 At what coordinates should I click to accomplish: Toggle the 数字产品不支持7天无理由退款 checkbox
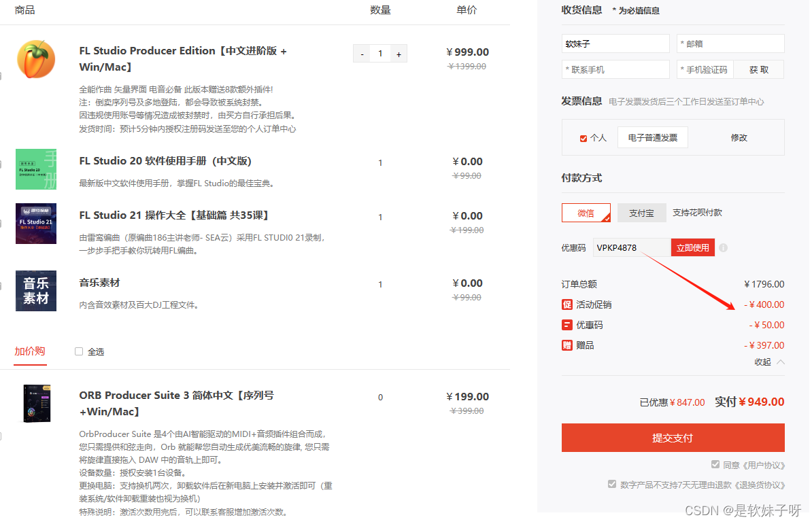pyautogui.click(x=612, y=484)
